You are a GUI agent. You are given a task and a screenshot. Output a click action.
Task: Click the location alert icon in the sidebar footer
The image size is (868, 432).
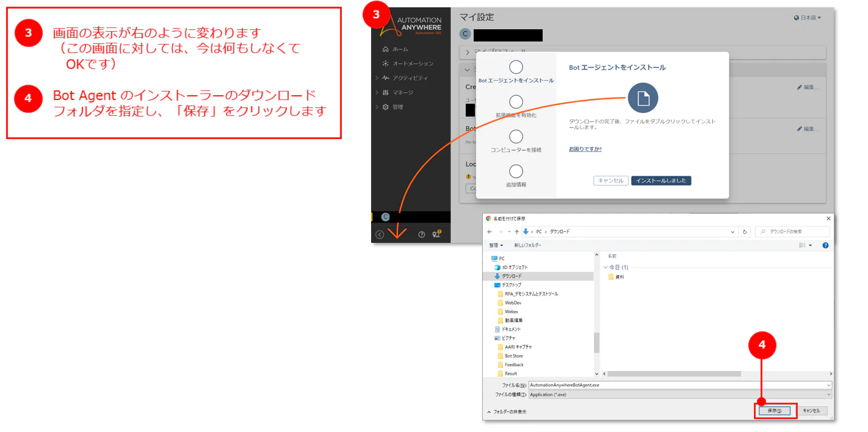pyautogui.click(x=436, y=234)
